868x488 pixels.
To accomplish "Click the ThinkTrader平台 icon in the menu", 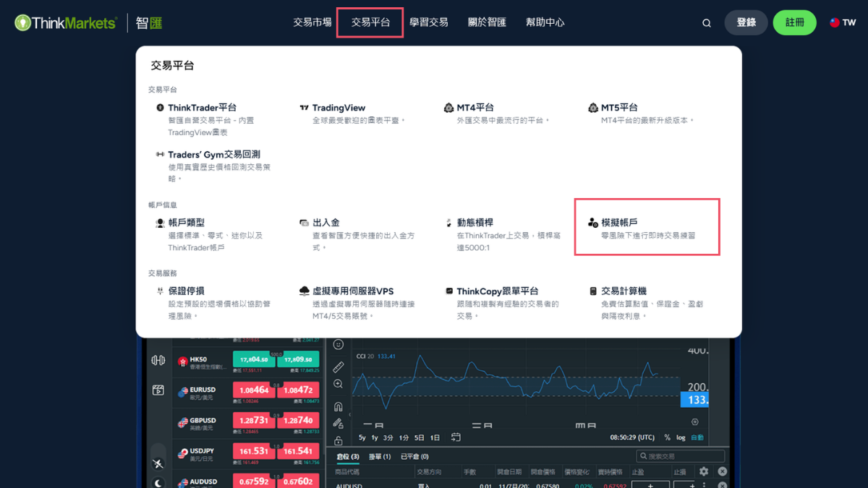I will [160, 108].
